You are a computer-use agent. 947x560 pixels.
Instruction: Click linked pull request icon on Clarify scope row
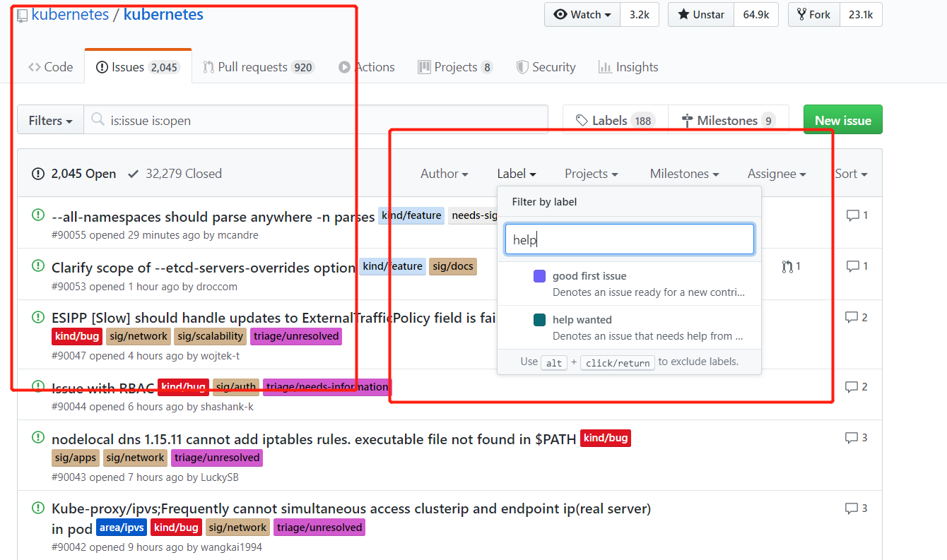[x=787, y=266]
